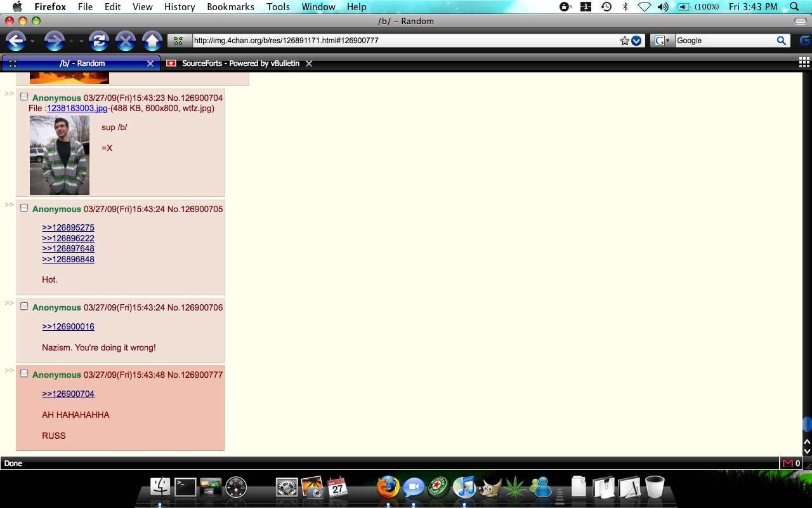812x508 pixels.
Task: Switch to the SourceForts vBulletin tab
Action: [x=240, y=63]
